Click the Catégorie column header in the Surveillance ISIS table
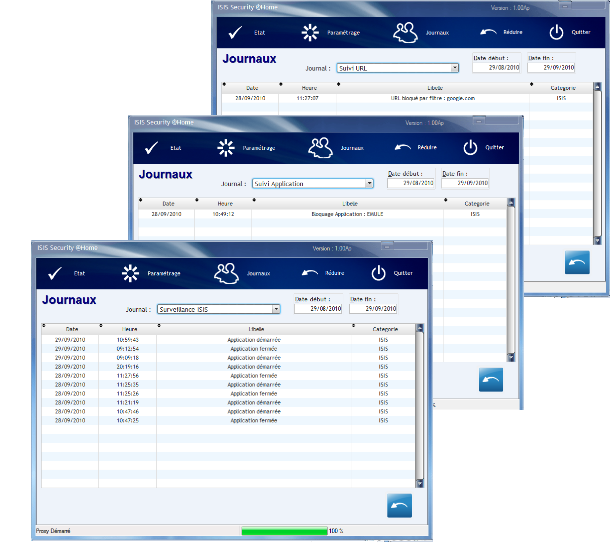 pos(384,328)
